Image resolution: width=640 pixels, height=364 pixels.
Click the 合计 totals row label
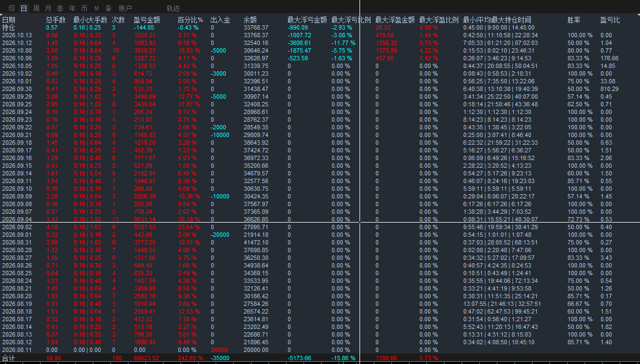click(9, 359)
